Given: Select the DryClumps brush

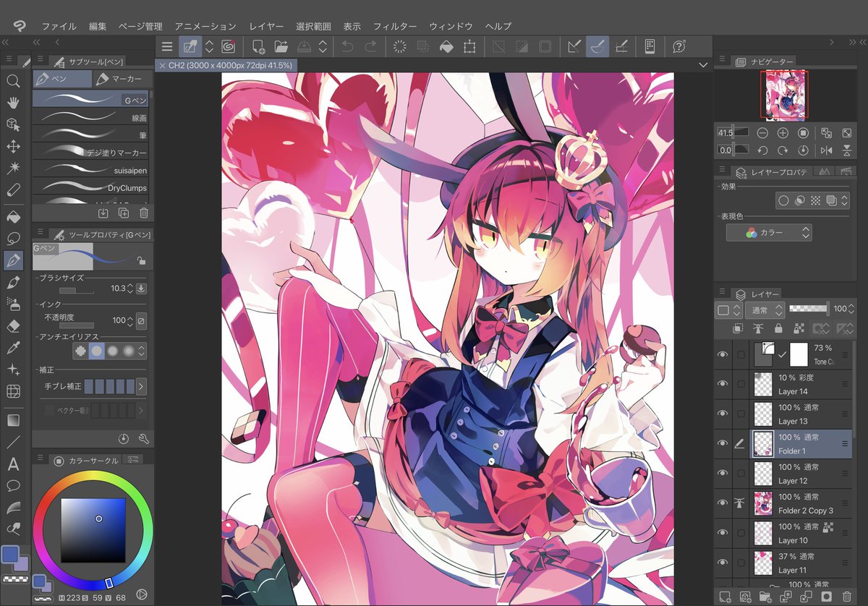Looking at the screenshot, I should 90,187.
